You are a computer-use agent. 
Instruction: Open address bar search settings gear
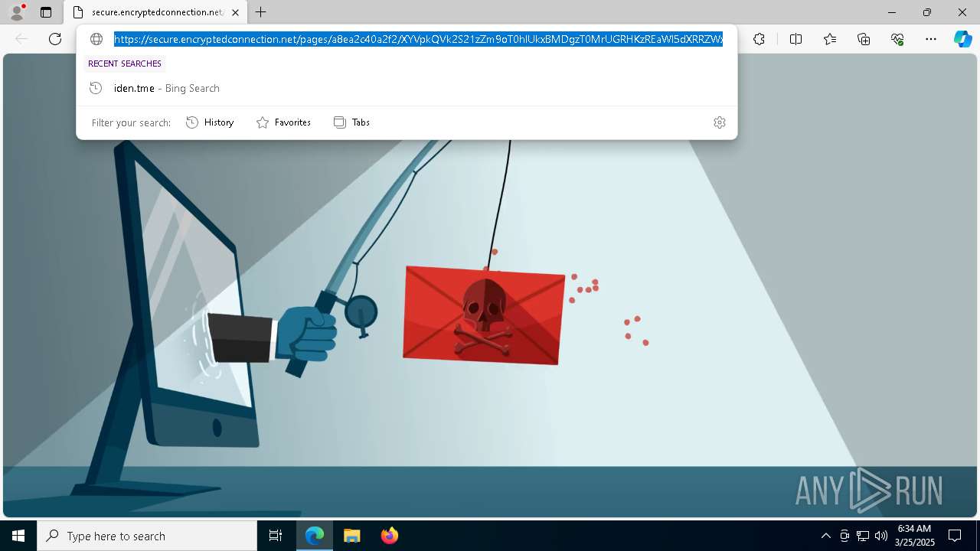720,122
